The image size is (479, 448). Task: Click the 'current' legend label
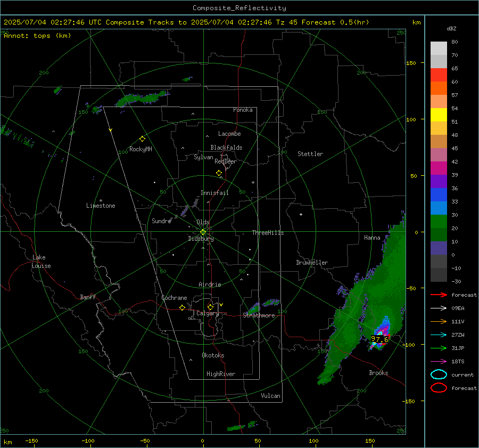coord(463,375)
